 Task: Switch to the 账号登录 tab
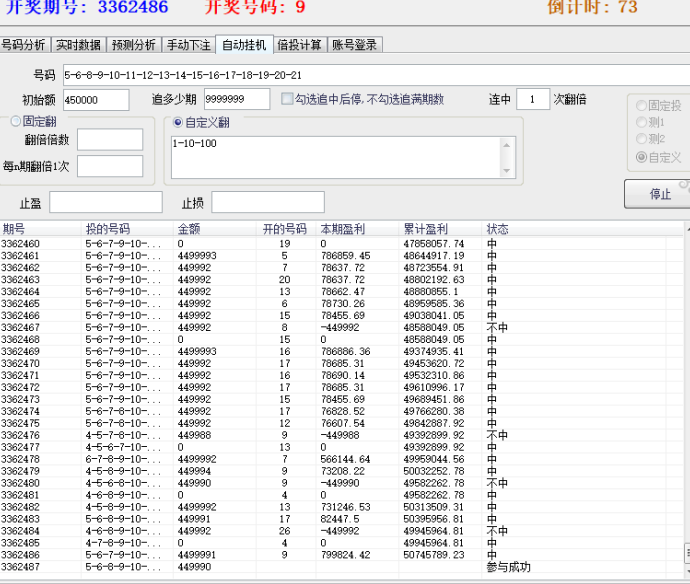click(355, 45)
